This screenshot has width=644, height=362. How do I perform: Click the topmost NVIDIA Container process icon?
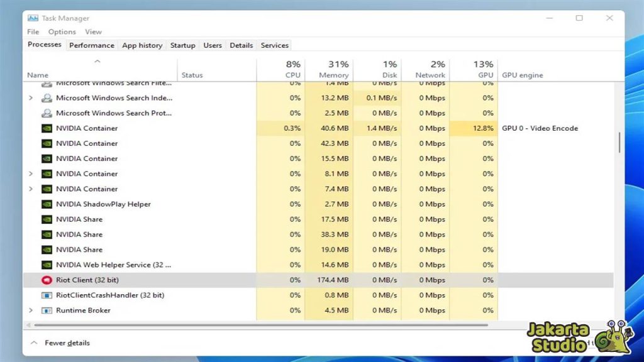[47, 128]
